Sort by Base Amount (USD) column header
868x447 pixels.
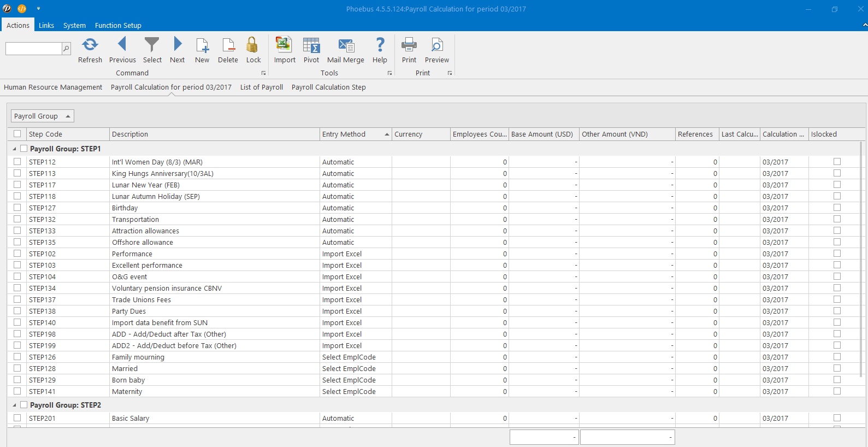[544, 134]
